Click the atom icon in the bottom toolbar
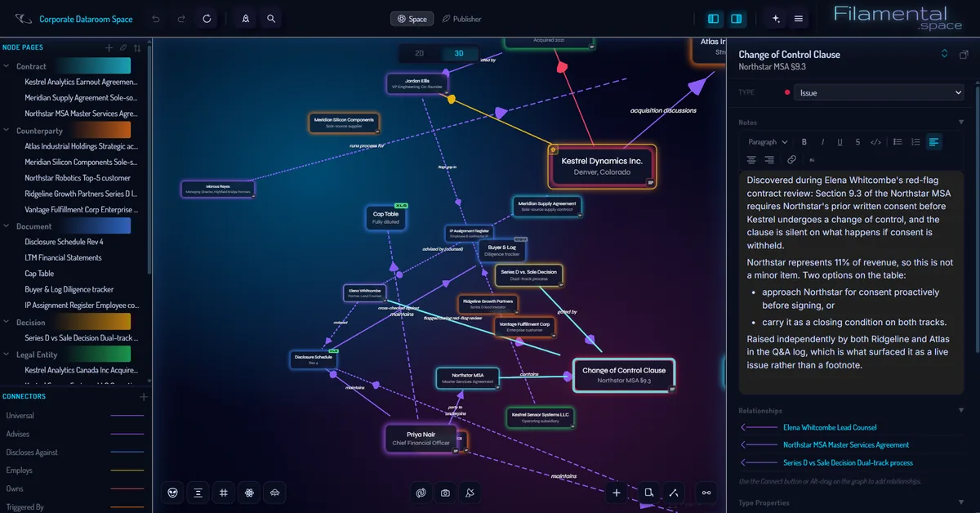 248,493
